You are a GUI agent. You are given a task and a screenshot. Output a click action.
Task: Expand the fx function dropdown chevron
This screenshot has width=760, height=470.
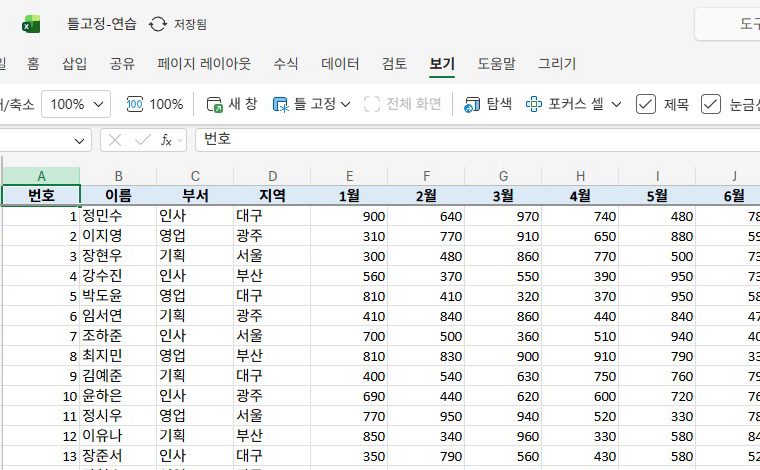[180, 141]
